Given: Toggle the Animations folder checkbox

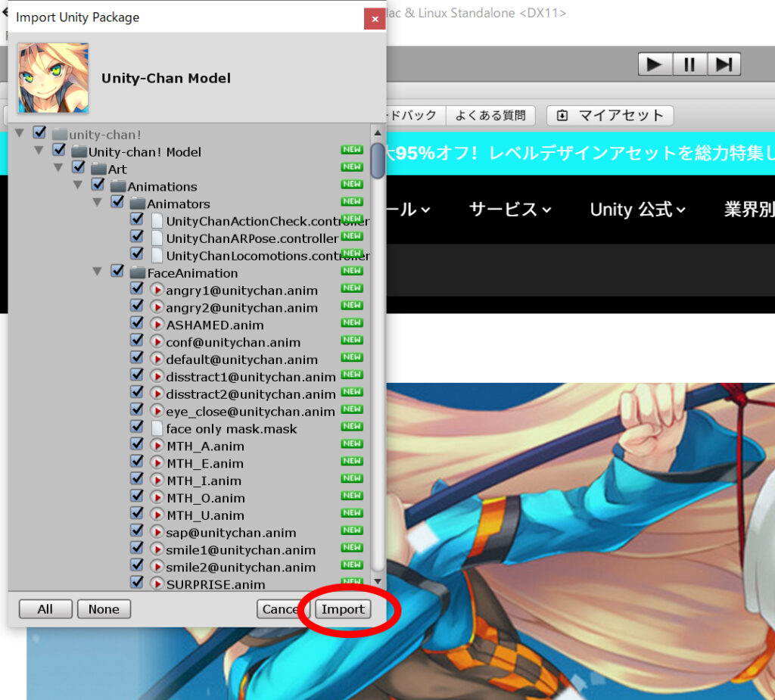Looking at the screenshot, I should click(x=98, y=185).
